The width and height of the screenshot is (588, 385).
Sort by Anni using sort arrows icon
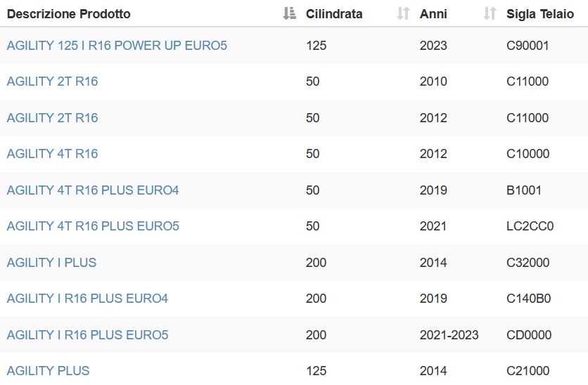pyautogui.click(x=490, y=13)
